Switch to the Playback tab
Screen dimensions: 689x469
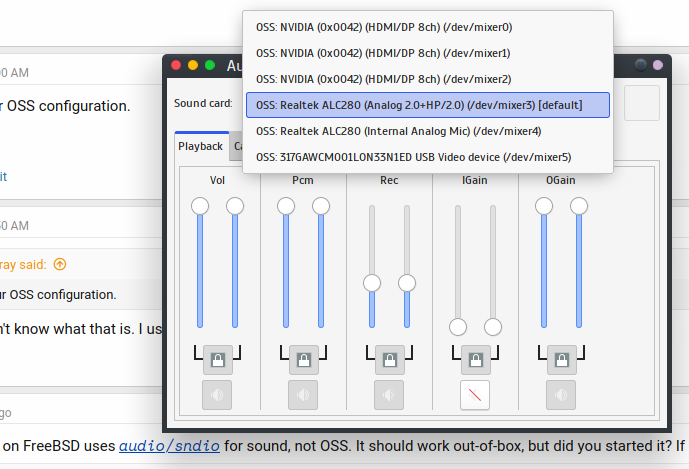(200, 146)
